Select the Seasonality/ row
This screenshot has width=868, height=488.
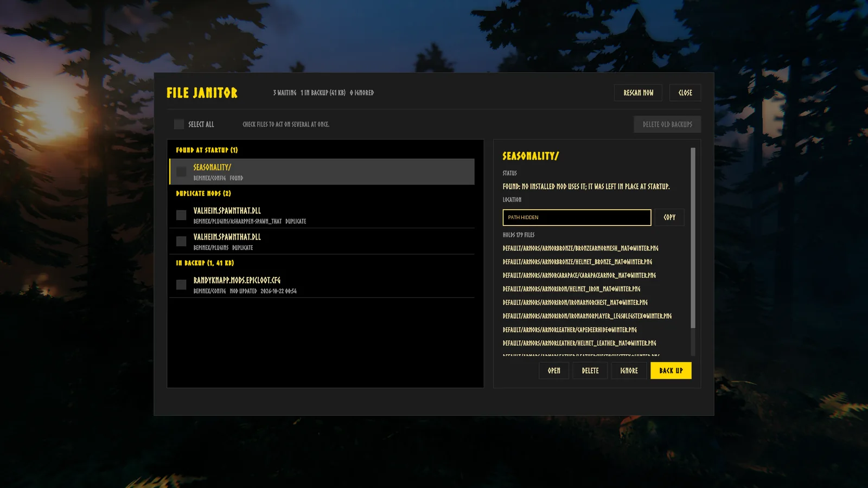click(x=322, y=172)
